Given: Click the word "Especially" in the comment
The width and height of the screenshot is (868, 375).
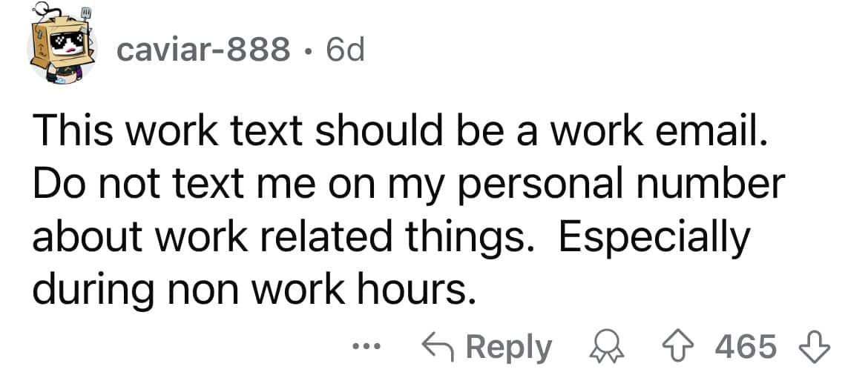Looking at the screenshot, I should click(x=654, y=237).
